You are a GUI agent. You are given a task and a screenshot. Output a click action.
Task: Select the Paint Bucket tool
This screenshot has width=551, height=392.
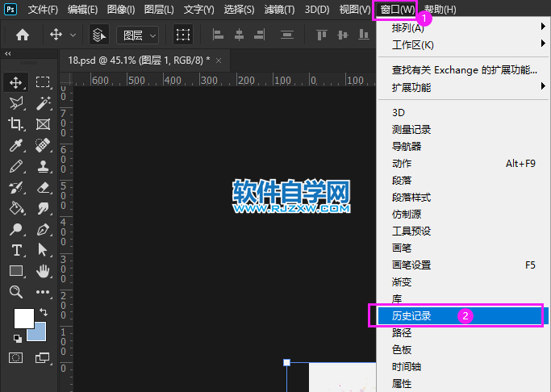point(16,208)
